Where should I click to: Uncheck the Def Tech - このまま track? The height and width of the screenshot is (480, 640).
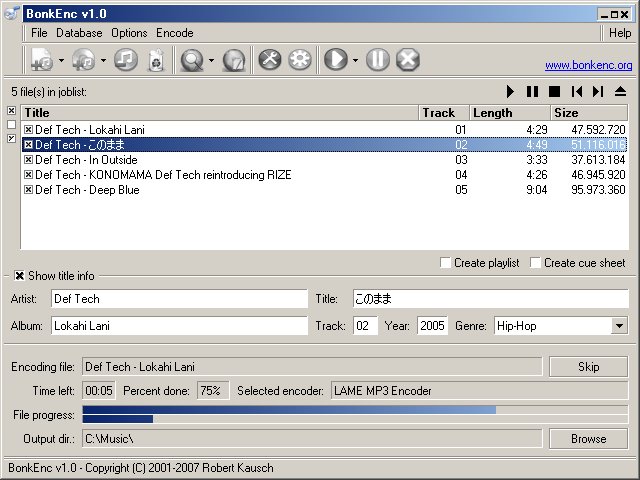pyautogui.click(x=28, y=144)
